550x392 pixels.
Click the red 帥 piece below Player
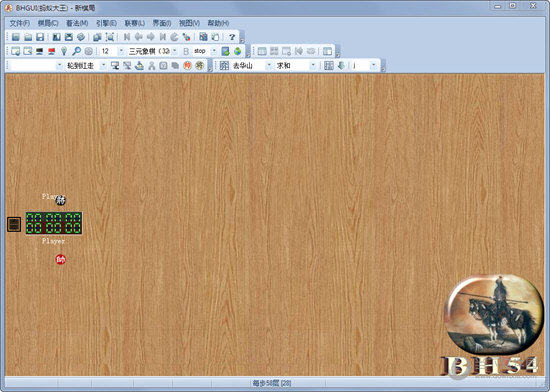click(61, 259)
